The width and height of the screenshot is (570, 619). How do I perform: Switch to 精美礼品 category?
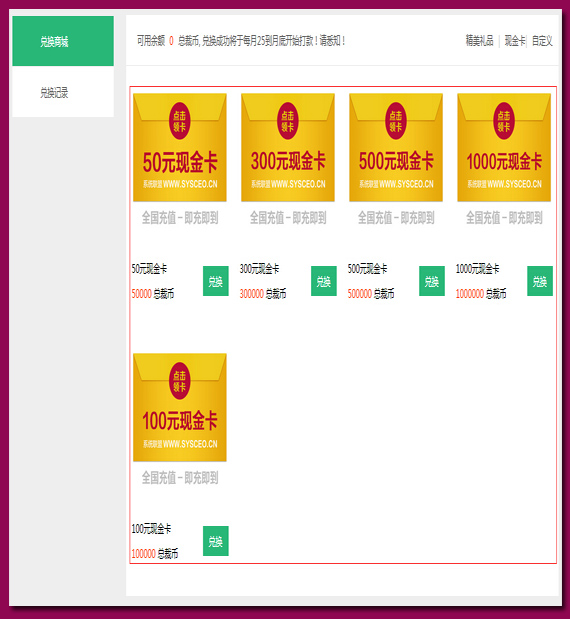click(x=479, y=41)
